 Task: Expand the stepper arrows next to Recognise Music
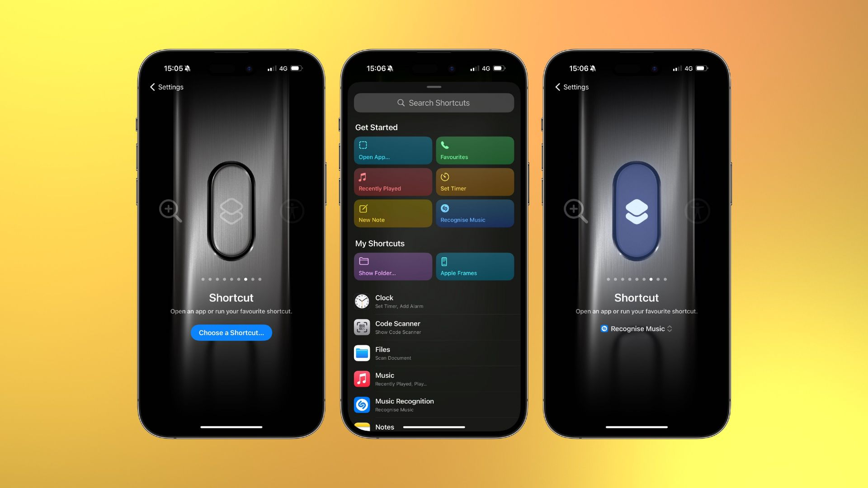coord(670,328)
